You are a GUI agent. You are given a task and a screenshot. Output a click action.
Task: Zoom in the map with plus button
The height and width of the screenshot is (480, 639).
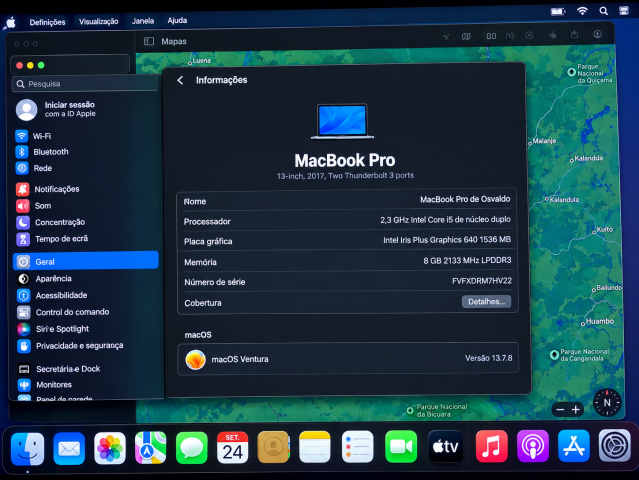(576, 410)
